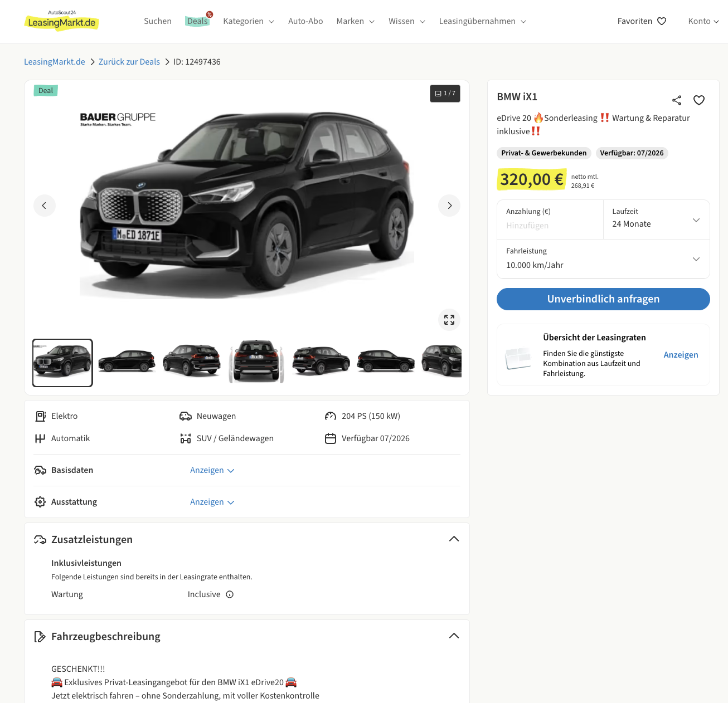Open the Deals menu item
Viewport: 728px width, 703px height.
tap(197, 21)
